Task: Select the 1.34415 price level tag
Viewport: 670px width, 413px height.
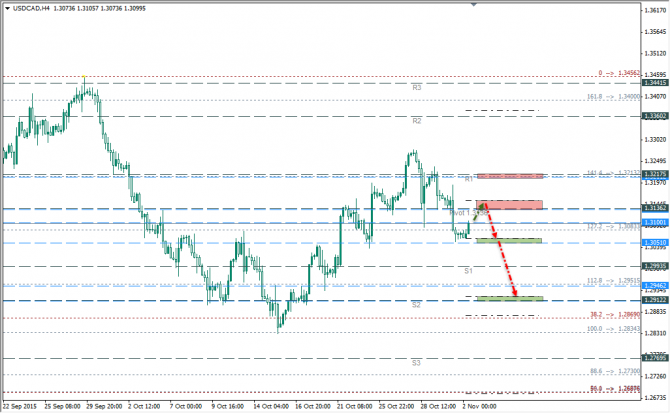Action: (x=655, y=82)
